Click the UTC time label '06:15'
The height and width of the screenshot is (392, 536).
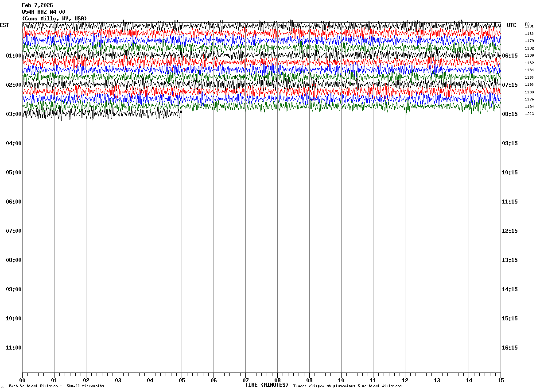[510, 56]
